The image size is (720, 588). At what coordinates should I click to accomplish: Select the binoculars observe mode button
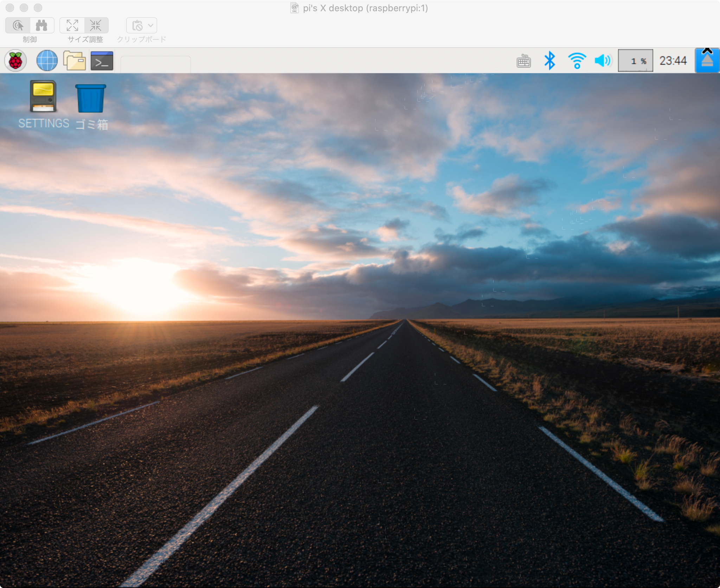point(42,25)
